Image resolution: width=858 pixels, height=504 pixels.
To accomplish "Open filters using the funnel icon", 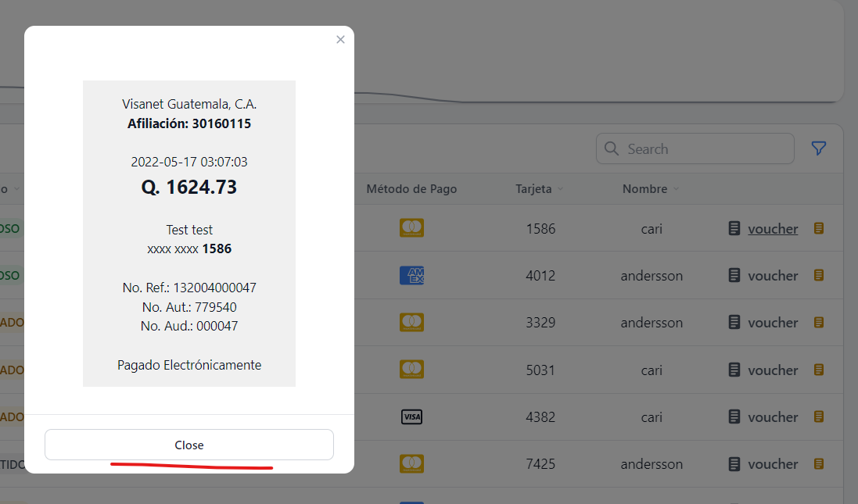I will pyautogui.click(x=819, y=148).
